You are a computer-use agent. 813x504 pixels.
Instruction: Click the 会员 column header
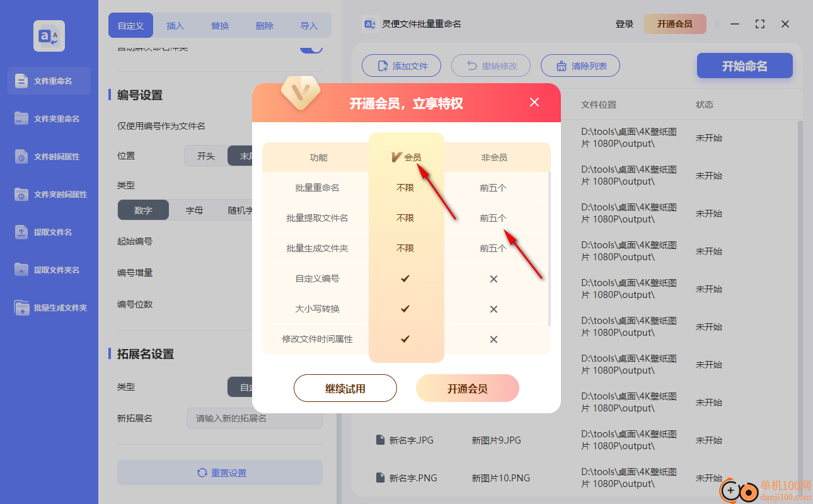407,157
